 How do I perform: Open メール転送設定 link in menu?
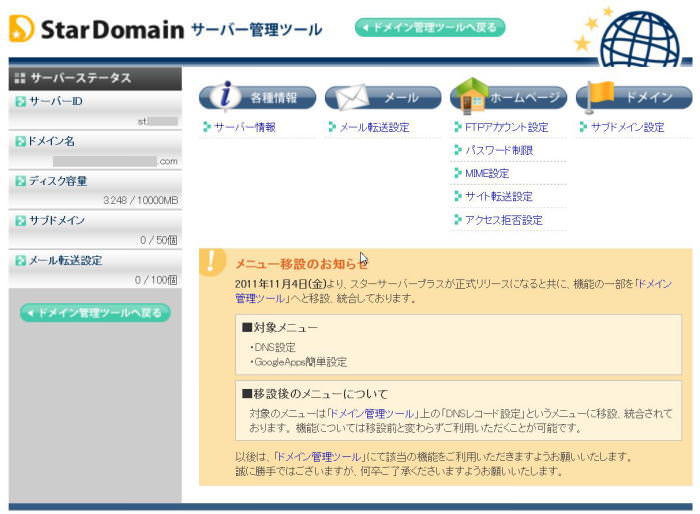pyautogui.click(x=375, y=127)
